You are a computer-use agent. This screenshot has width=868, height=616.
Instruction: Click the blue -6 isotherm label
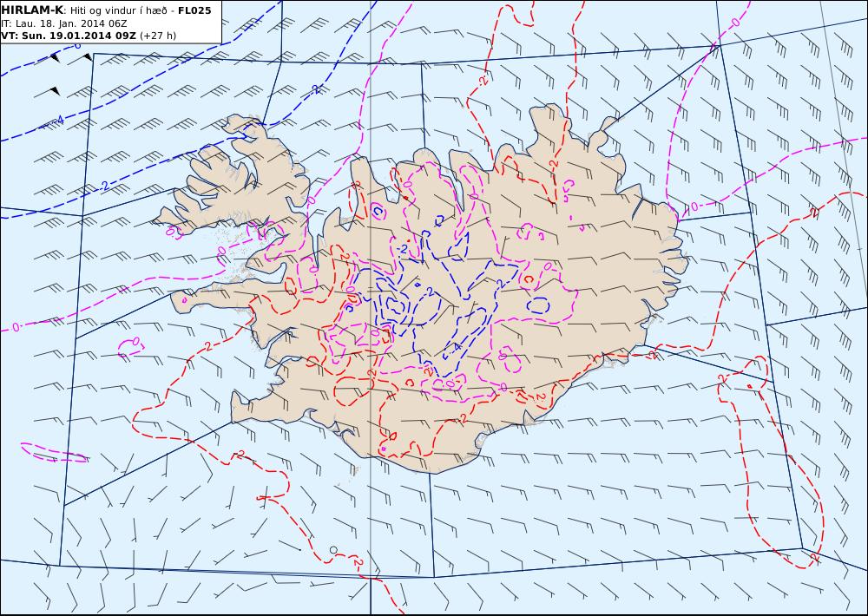click(77, 45)
